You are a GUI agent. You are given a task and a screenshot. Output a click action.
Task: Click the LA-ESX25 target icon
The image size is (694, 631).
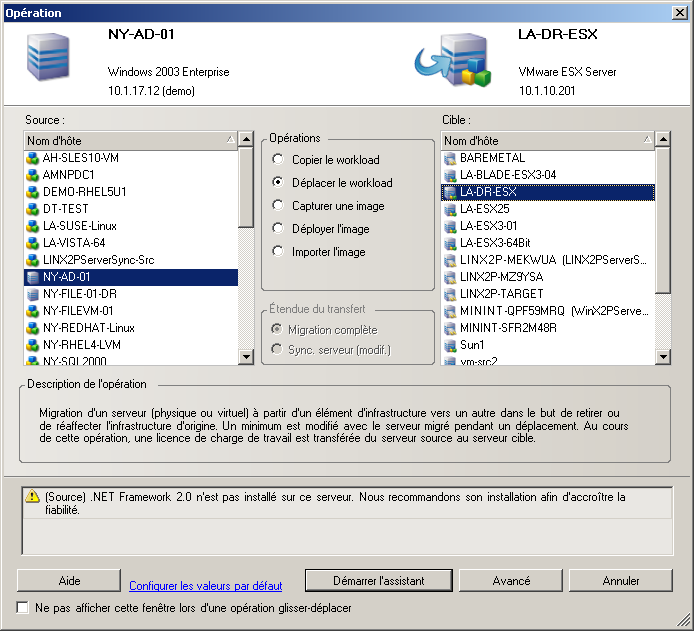450,209
